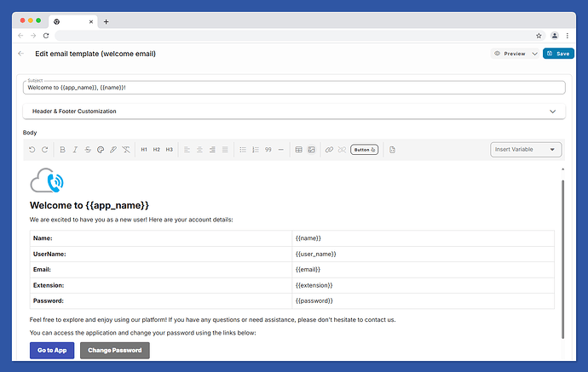This screenshot has height=372, width=588.
Task: Align text to the right
Action: point(212,150)
